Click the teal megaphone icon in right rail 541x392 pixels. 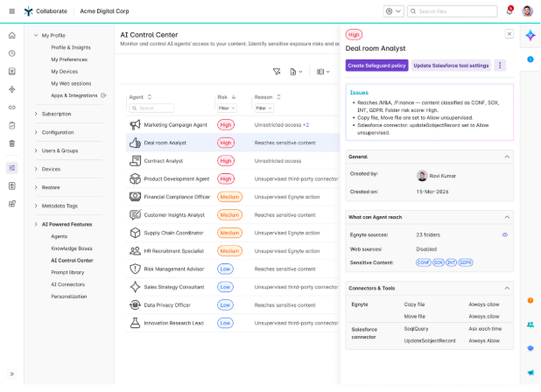click(530, 372)
